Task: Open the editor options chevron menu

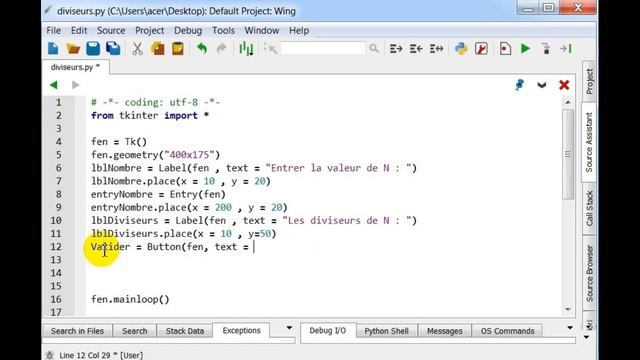Action: (x=542, y=85)
